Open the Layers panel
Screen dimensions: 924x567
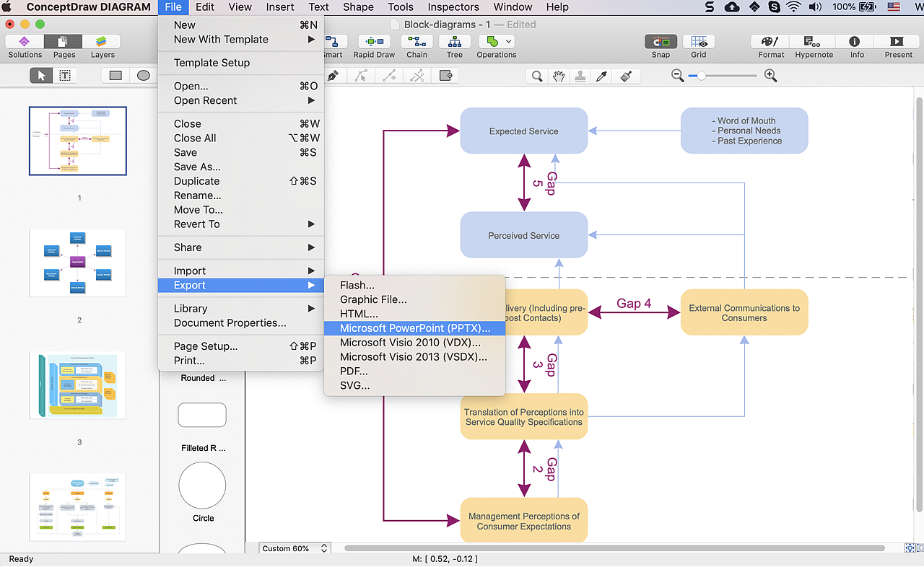point(103,42)
